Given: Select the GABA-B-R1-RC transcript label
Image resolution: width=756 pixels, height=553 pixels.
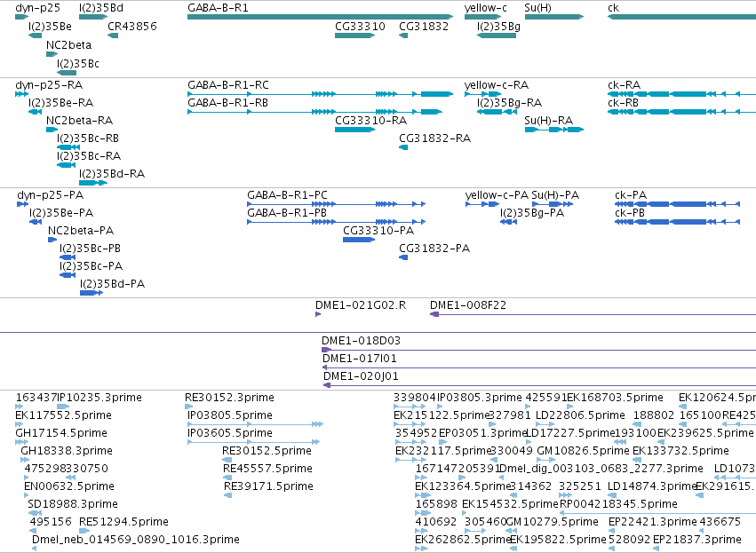Looking at the screenshot, I should tap(228, 85).
